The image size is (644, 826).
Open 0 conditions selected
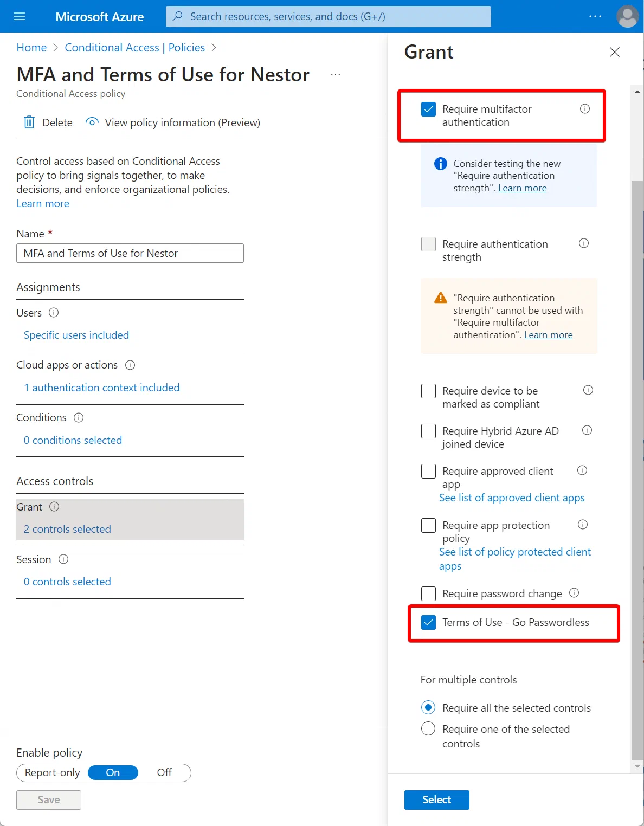point(73,440)
